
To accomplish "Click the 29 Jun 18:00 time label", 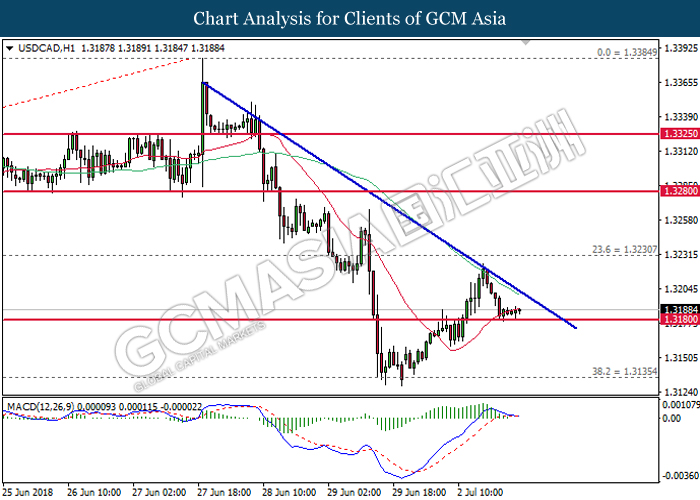I will click(x=419, y=492).
